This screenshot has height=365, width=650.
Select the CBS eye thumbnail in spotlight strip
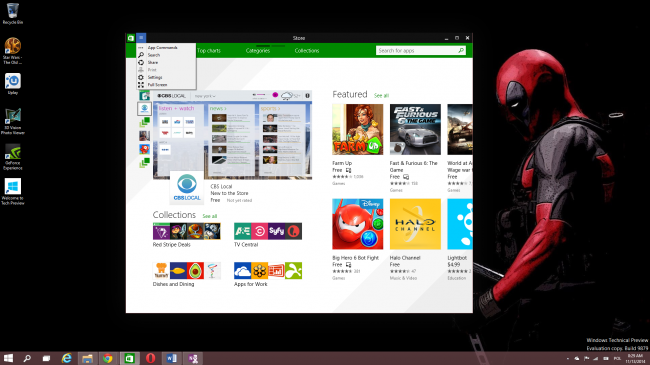[x=144, y=109]
